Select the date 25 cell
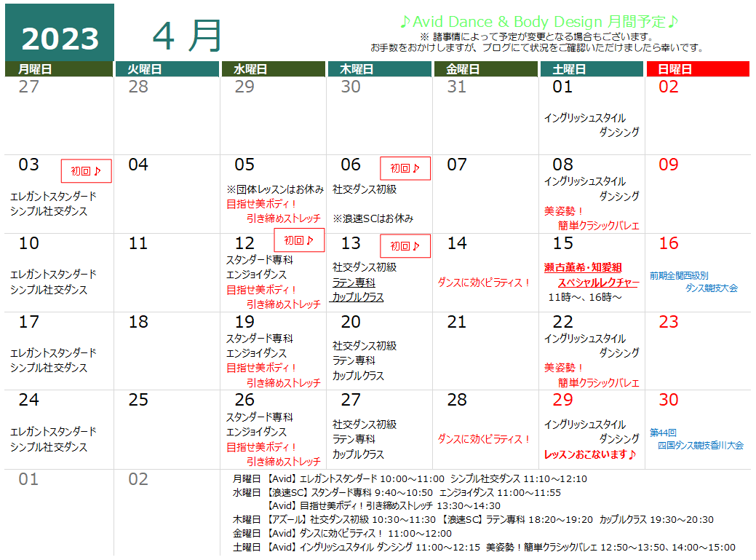Image resolution: width=756 pixels, height=560 pixels. [167, 430]
